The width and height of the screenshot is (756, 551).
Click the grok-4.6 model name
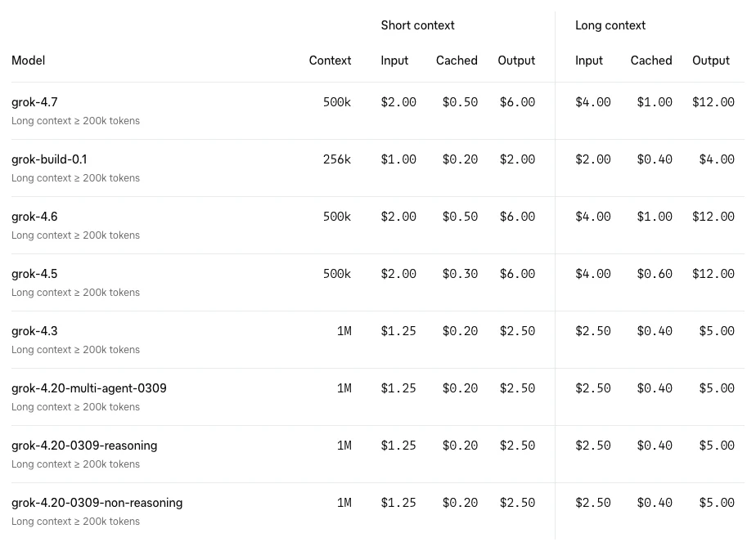coord(34,217)
